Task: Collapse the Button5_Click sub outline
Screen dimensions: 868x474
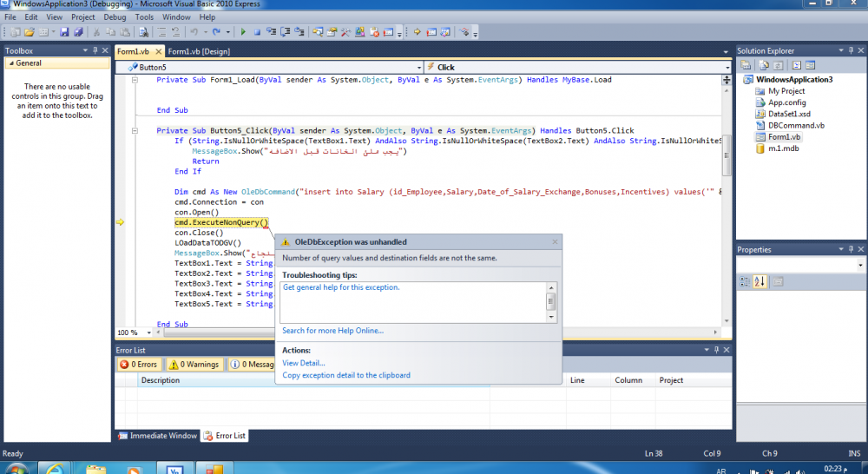Action: pyautogui.click(x=135, y=131)
